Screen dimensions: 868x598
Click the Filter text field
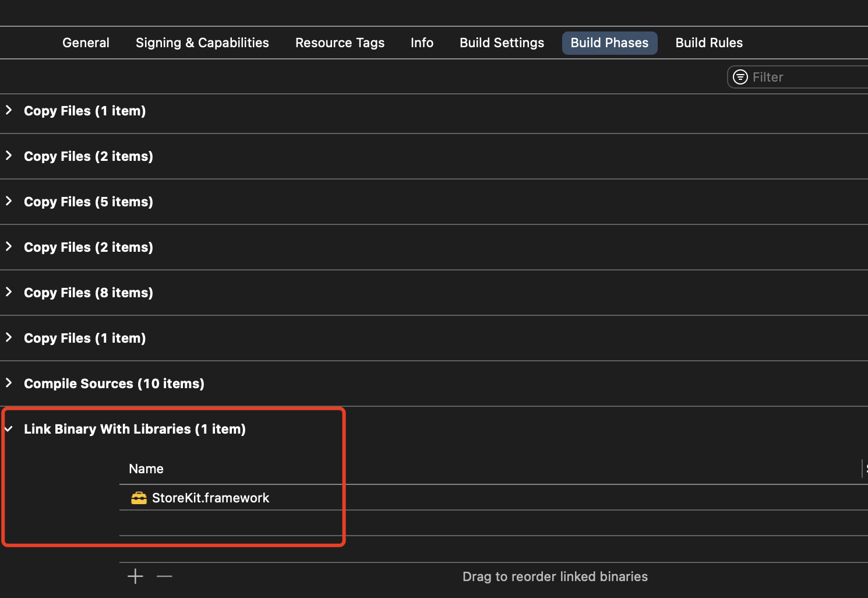807,77
